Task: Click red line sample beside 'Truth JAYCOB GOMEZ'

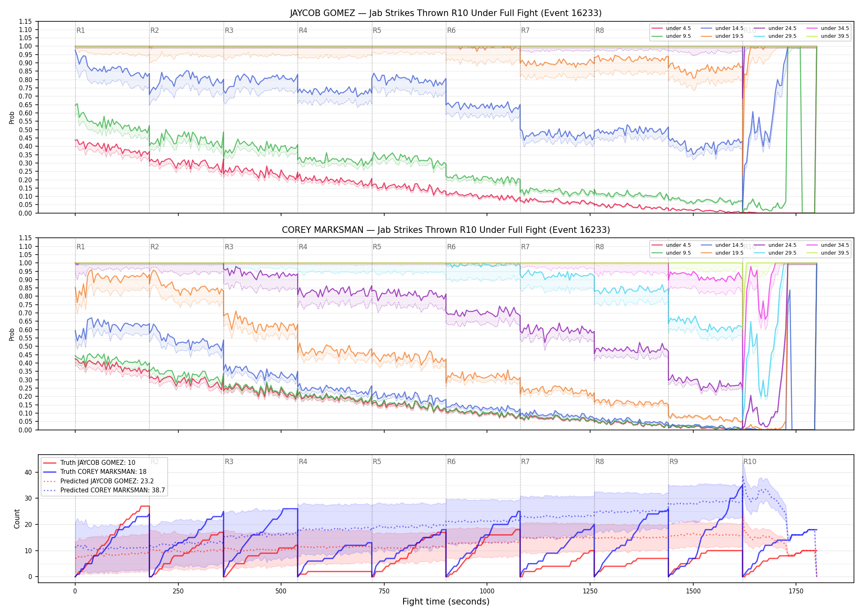Action: (50, 463)
